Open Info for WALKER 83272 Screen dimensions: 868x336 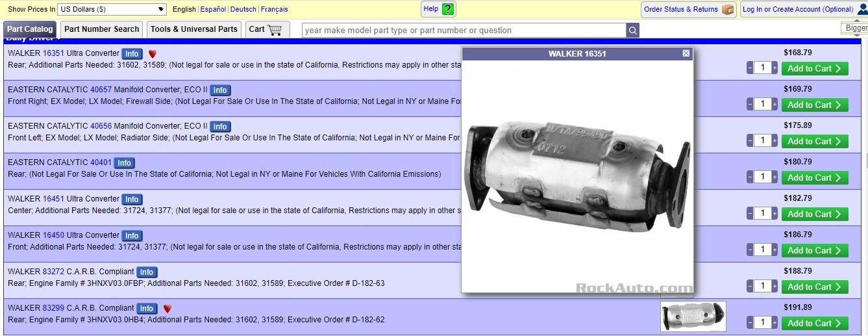[x=147, y=272]
